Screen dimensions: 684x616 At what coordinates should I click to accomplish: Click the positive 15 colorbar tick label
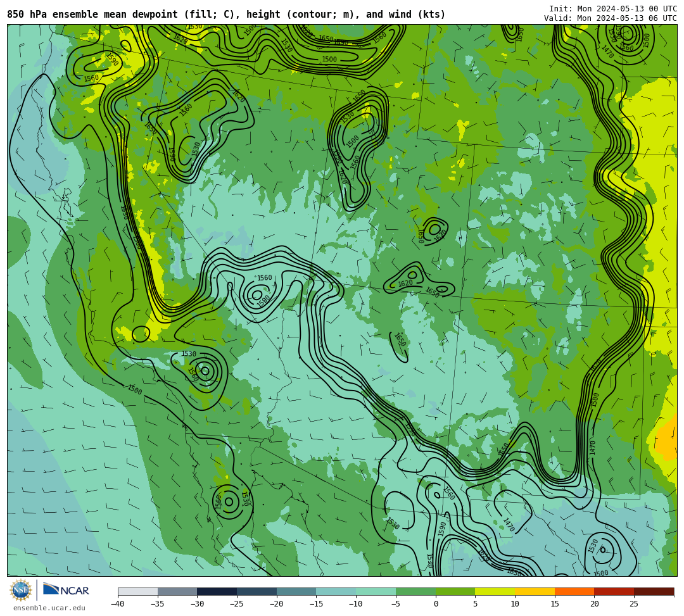[x=555, y=604]
